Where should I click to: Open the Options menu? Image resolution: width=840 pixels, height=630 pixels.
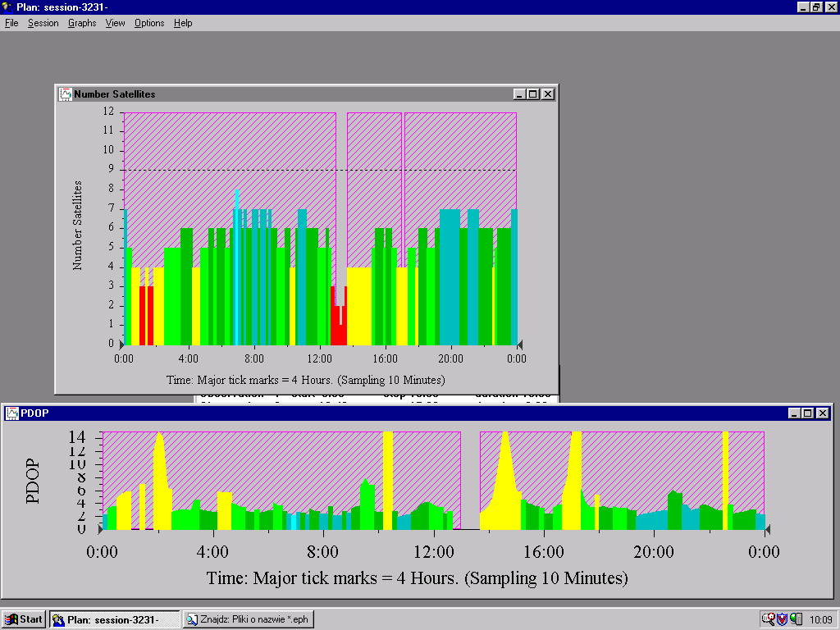pos(149,23)
